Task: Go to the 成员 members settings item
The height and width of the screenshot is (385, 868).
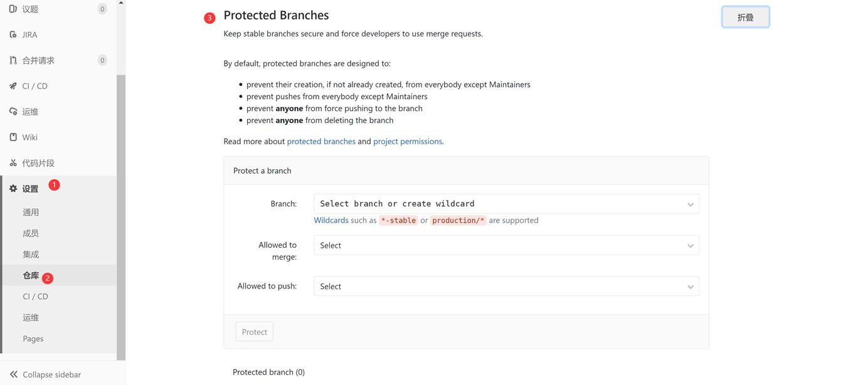Action: [31, 233]
